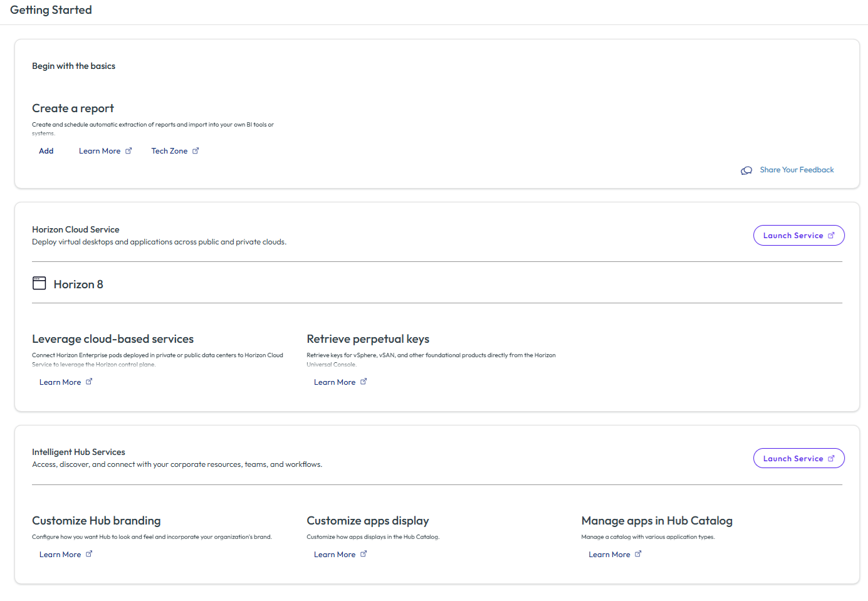Image resolution: width=868 pixels, height=601 pixels.
Task: Click Add under Create a report
Action: tap(46, 151)
